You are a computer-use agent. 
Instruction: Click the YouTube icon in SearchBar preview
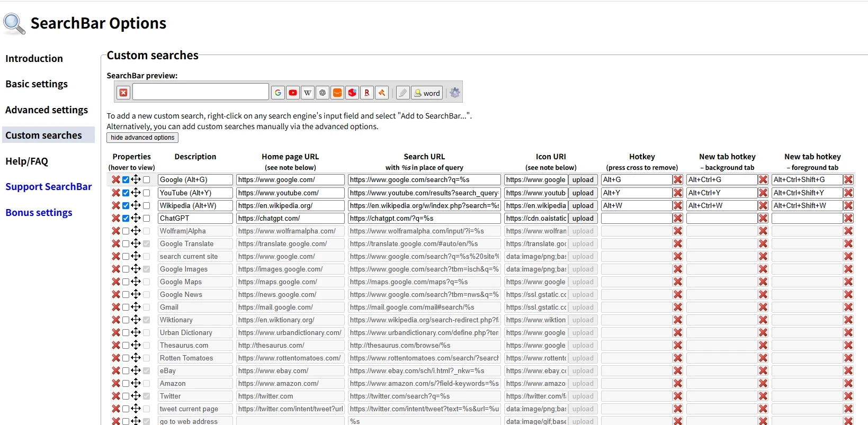293,93
